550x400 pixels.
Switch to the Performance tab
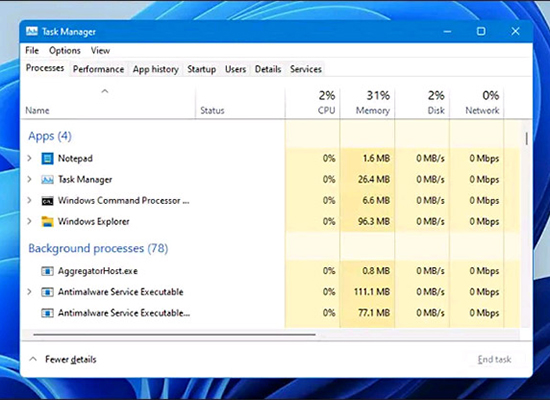tap(98, 69)
